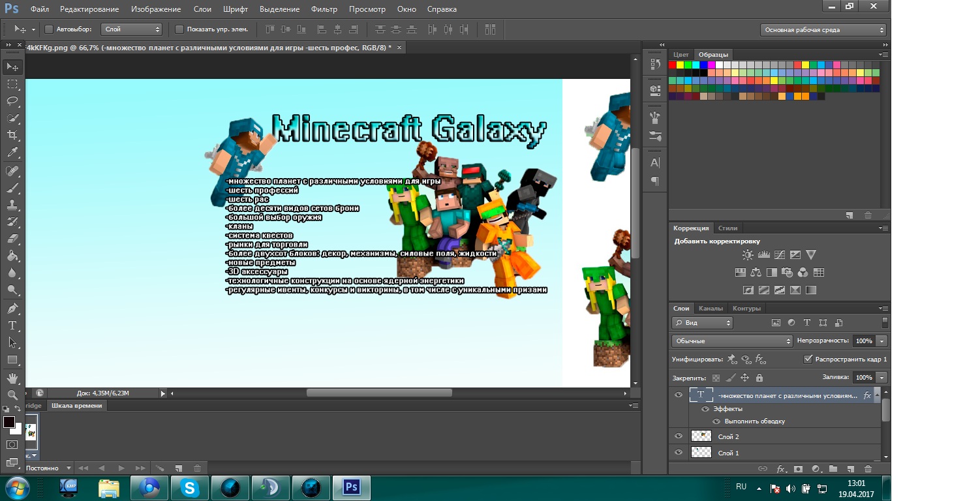Click the Выполнить обводку layer effect

[754, 421]
